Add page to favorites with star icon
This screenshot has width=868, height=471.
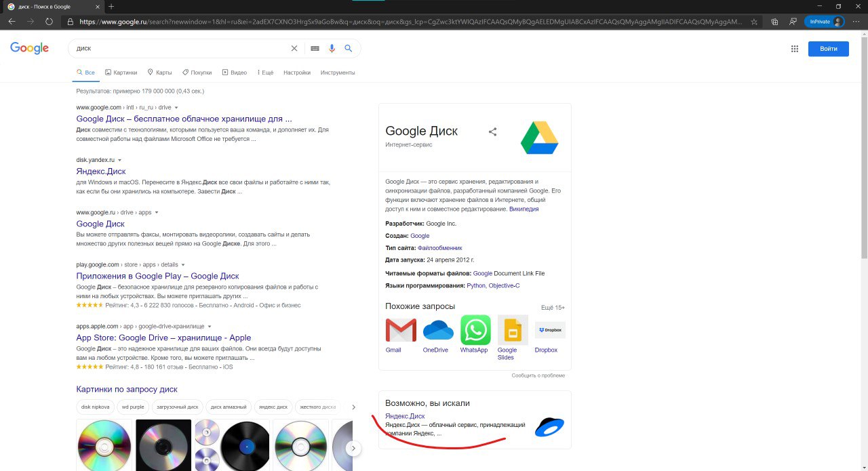tap(755, 22)
